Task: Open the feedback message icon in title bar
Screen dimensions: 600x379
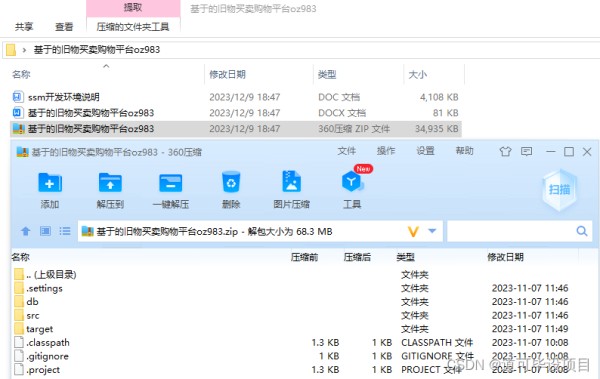Action: 527,152
